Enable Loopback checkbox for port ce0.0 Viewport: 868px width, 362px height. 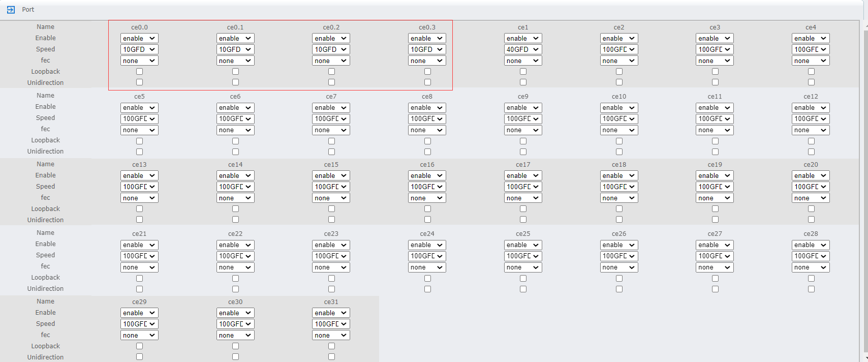click(x=139, y=72)
